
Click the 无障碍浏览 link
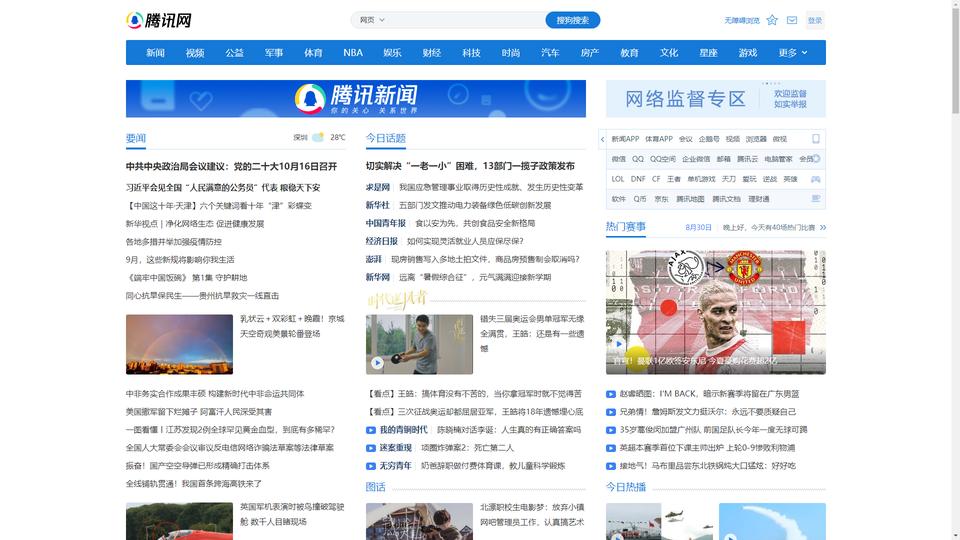pos(741,20)
